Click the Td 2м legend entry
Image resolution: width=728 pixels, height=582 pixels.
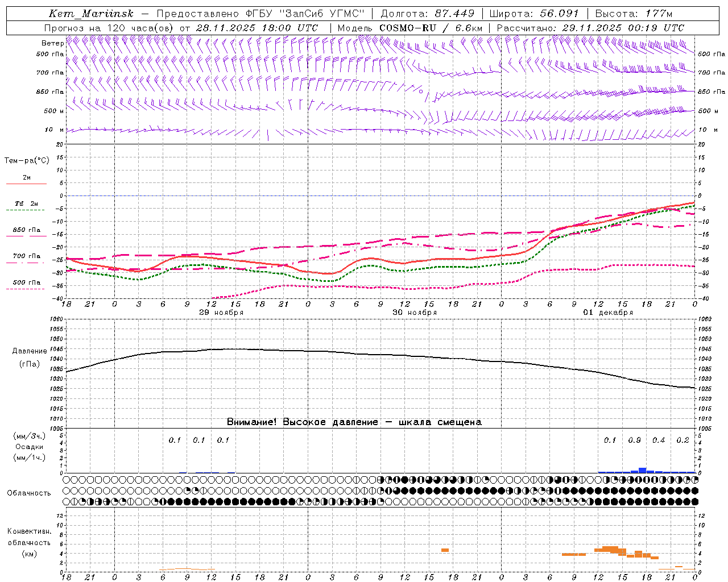[26, 203]
